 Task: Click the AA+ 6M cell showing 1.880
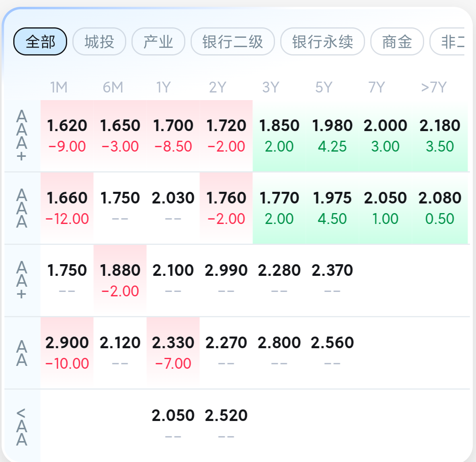[x=120, y=281]
